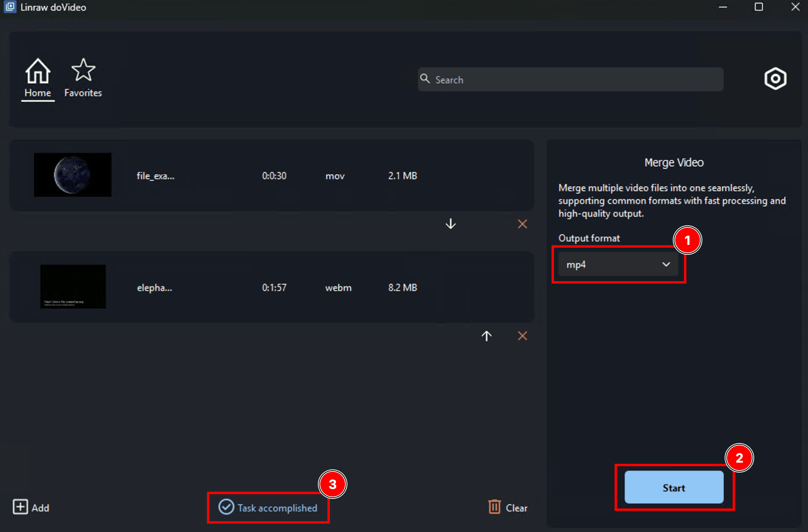
Task: Click the doVideo app icon in title bar
Action: 10,7
